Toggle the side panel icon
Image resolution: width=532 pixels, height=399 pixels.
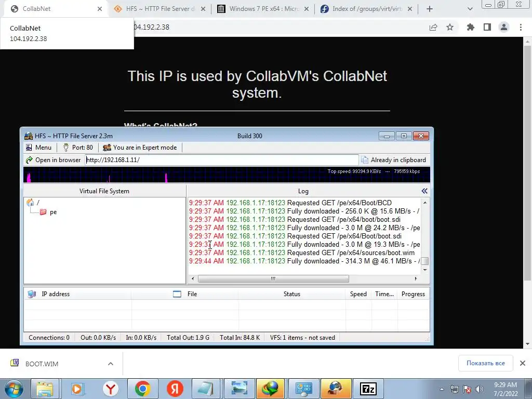(487, 27)
